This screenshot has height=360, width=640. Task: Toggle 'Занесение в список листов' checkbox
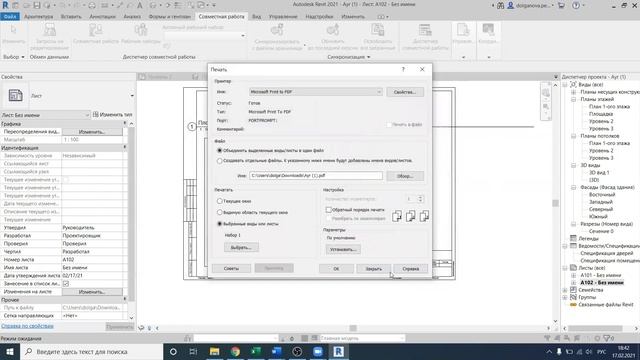66,284
